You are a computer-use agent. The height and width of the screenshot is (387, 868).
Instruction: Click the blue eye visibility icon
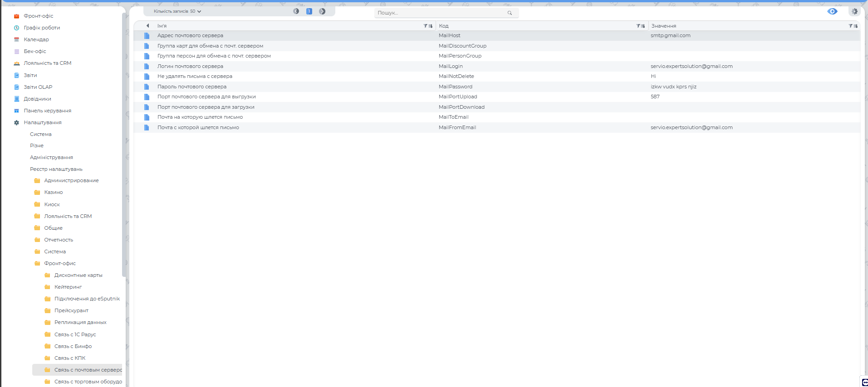(x=832, y=11)
